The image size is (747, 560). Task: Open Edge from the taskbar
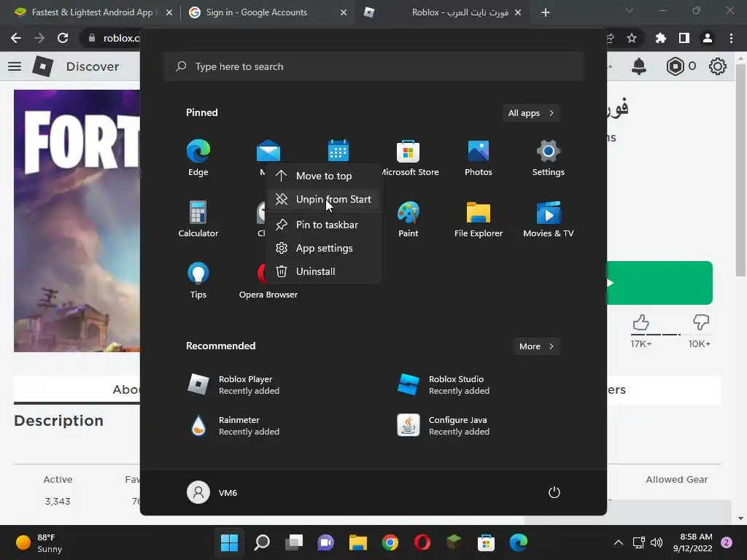click(519, 542)
